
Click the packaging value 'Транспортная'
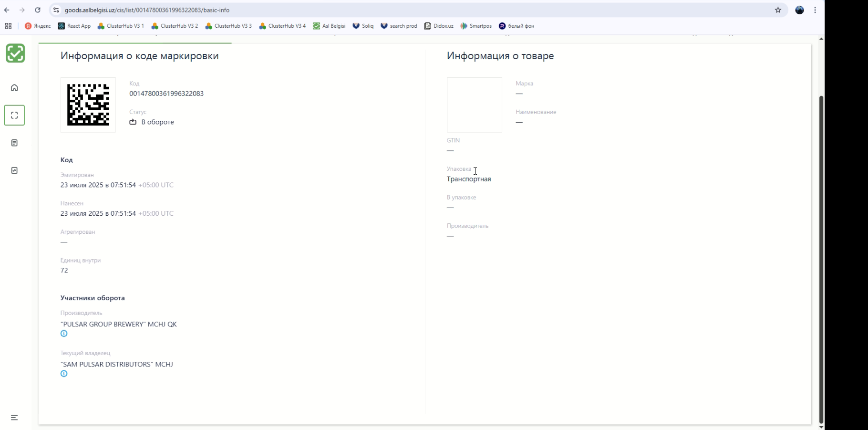(469, 179)
